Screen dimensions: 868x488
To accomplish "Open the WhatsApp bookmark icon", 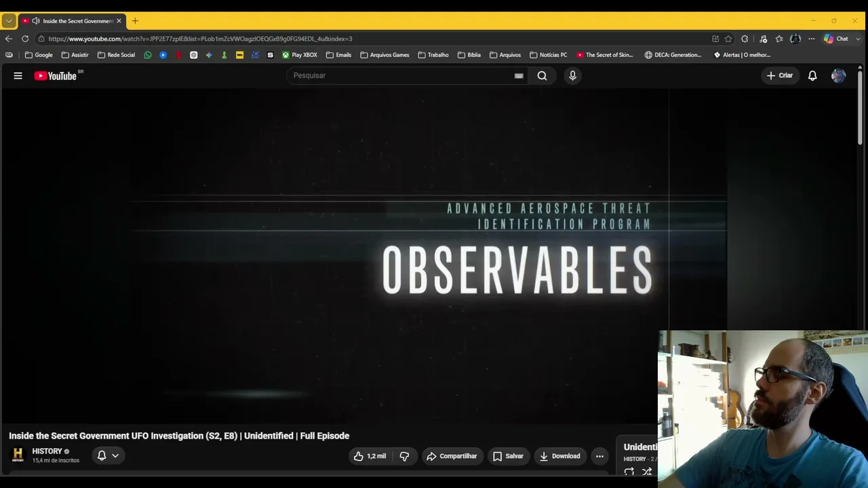I will point(148,55).
